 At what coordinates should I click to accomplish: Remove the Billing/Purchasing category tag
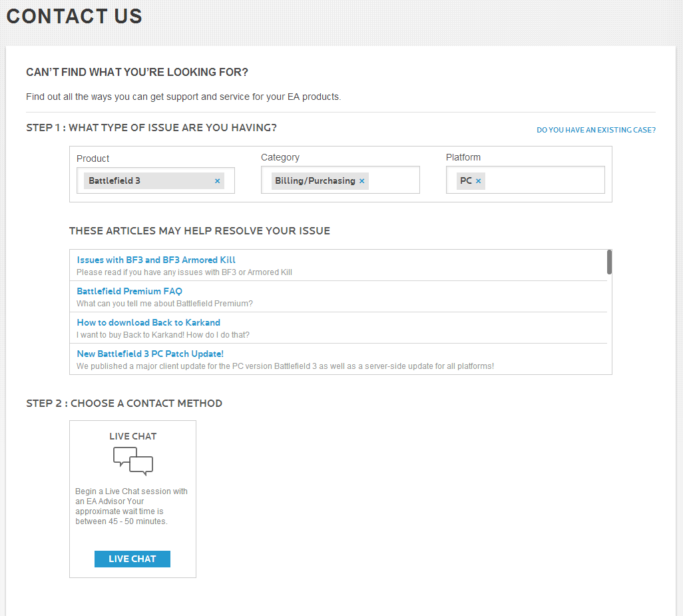pyautogui.click(x=361, y=181)
